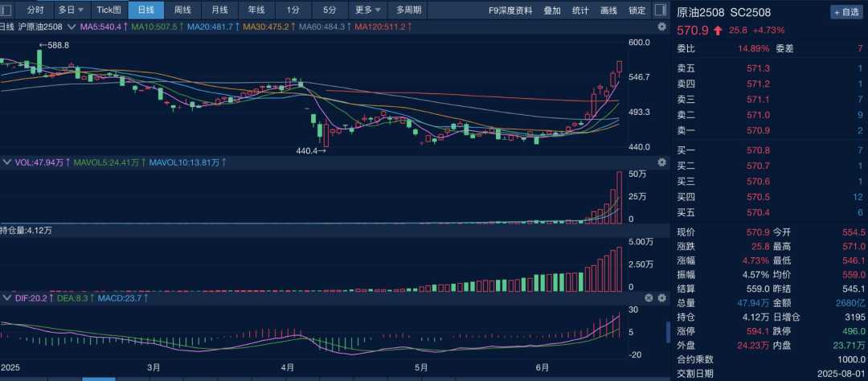Close the MACD indicator panel
Image resolution: width=868 pixels, height=381 pixels.
(x=649, y=298)
